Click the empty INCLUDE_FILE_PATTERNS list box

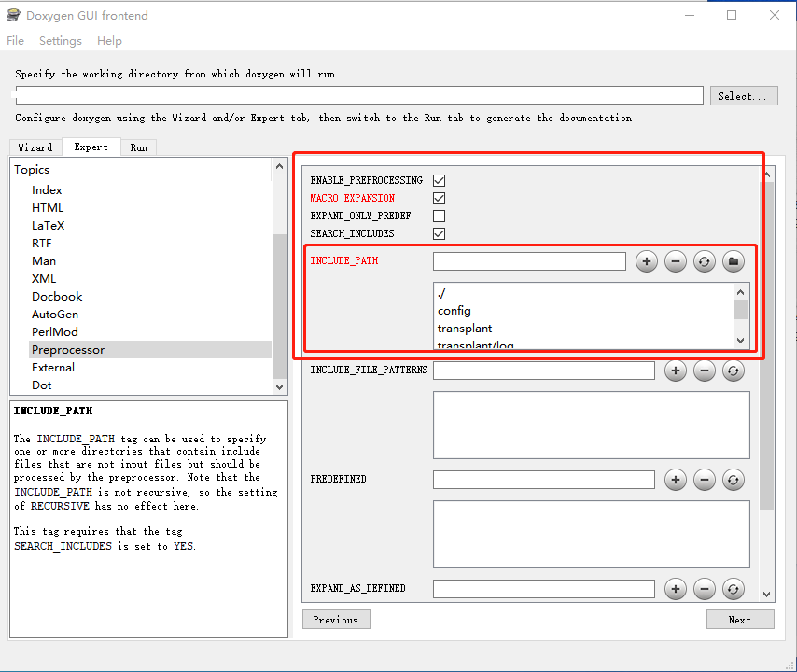[x=591, y=425]
